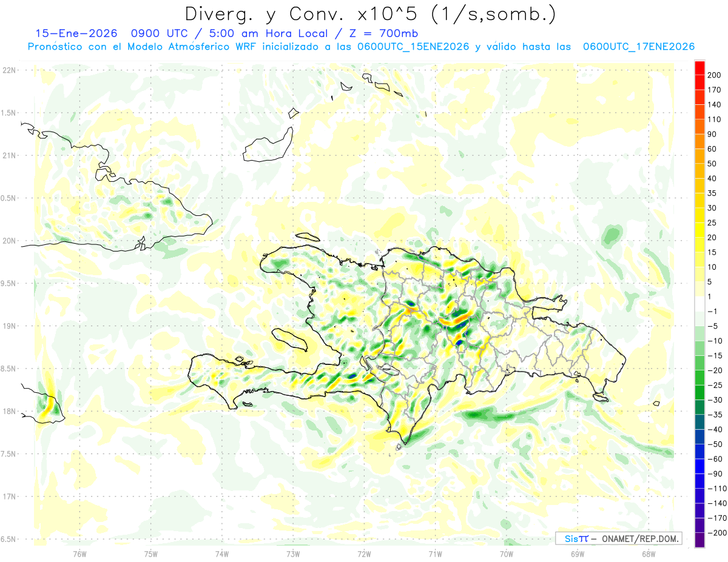Click the '60' value on the color scale

click(x=712, y=149)
